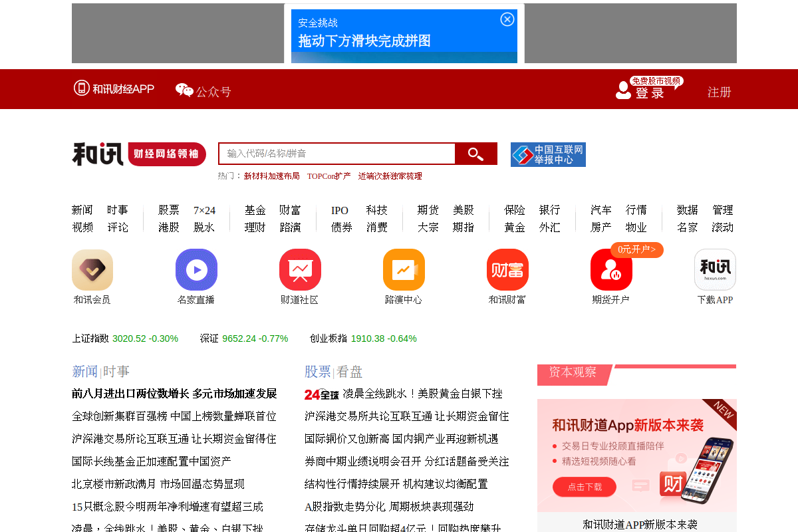Switch to 看盘 section heading
The height and width of the screenshot is (532, 798).
click(x=350, y=372)
